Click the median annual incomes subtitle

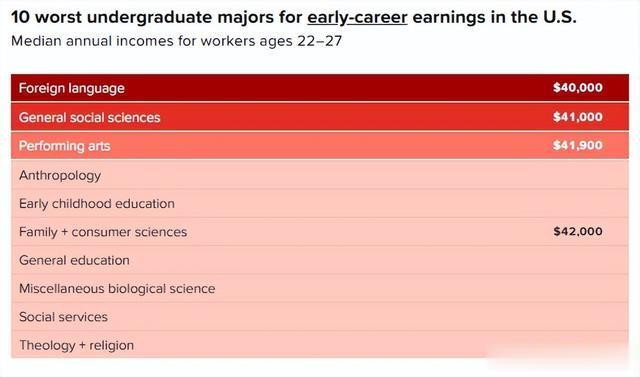click(x=176, y=41)
